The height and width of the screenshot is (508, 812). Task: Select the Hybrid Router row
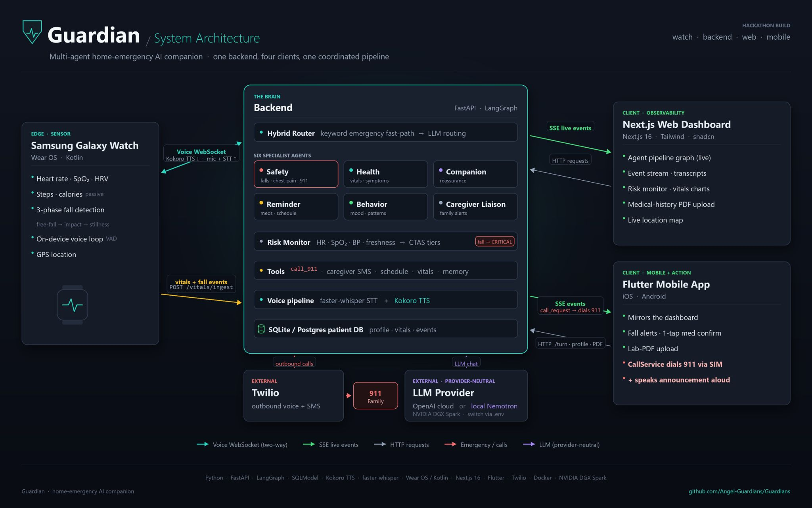385,132
